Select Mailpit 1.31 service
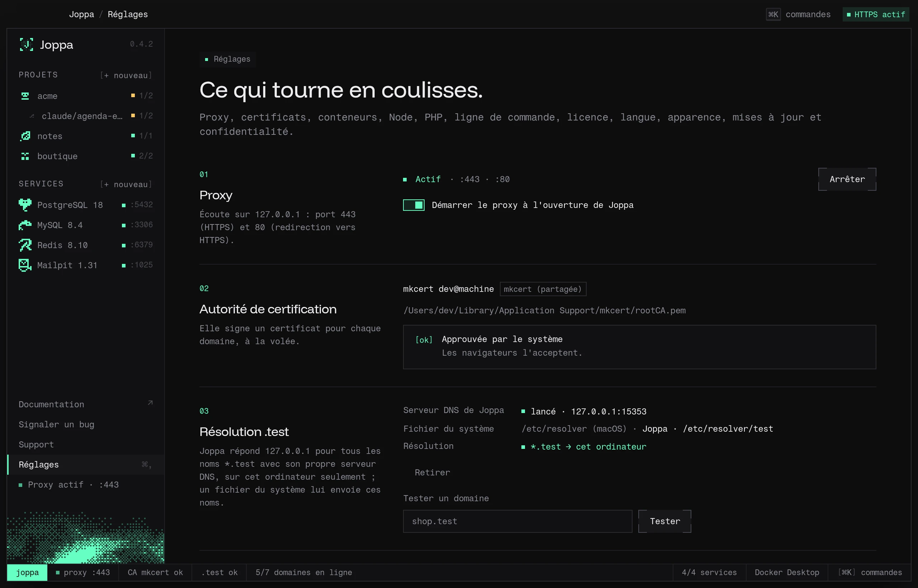918x588 pixels. 86,265
